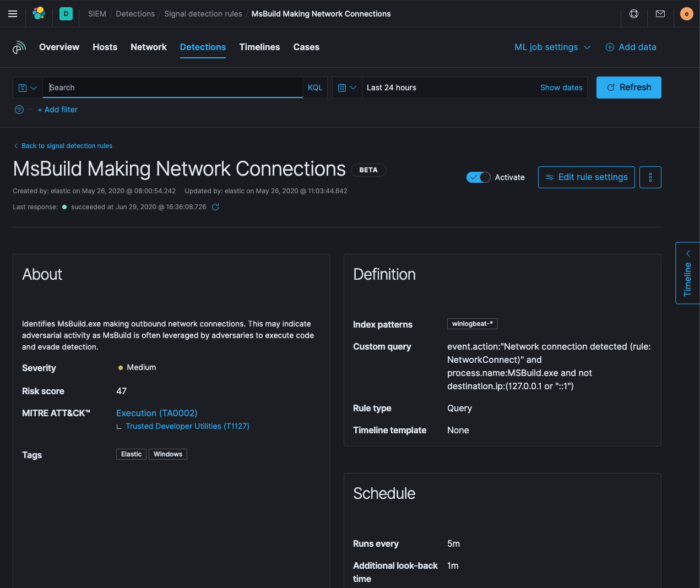
Task: Click the Runs every value 5m
Action: pos(454,543)
